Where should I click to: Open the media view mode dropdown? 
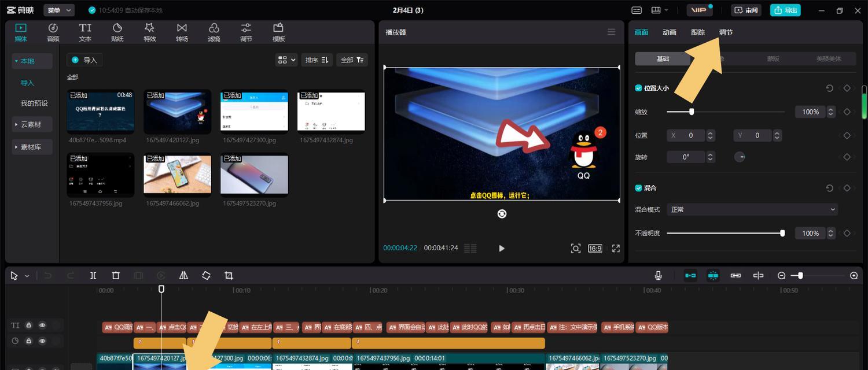[x=286, y=60]
